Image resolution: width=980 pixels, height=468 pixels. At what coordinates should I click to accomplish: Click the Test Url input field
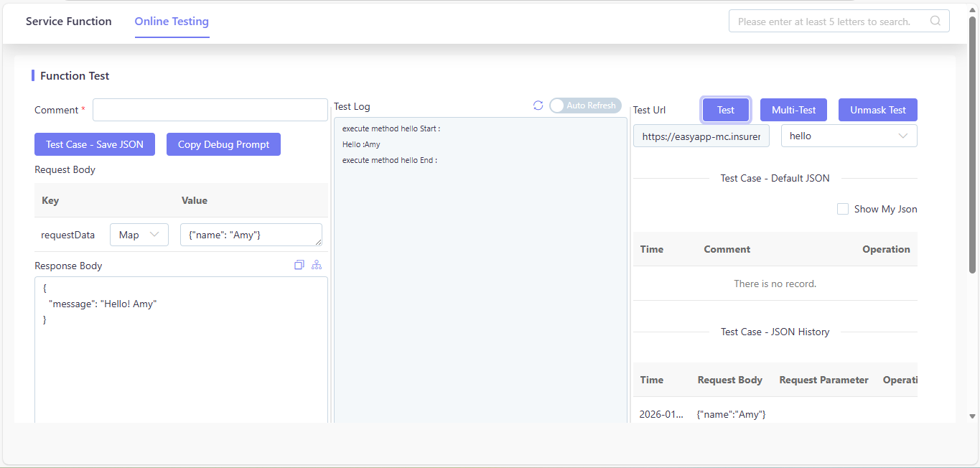coord(701,136)
